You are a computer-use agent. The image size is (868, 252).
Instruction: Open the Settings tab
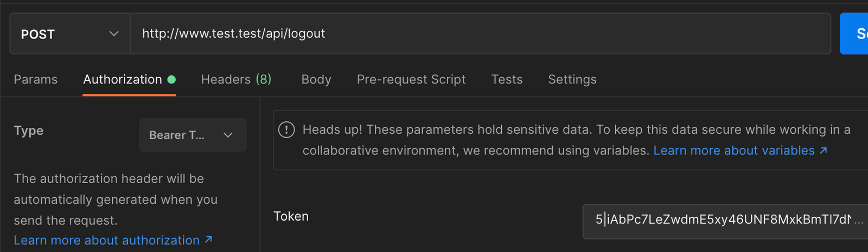coord(572,80)
